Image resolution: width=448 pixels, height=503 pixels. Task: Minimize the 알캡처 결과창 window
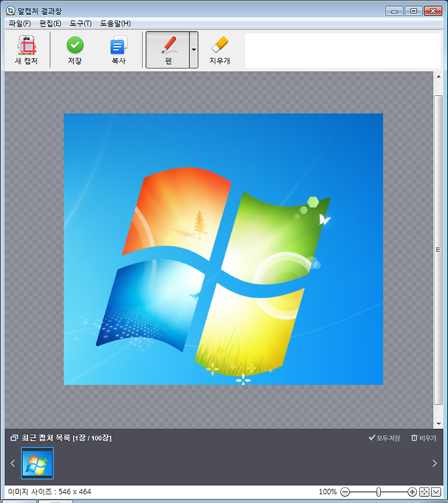coord(394,11)
